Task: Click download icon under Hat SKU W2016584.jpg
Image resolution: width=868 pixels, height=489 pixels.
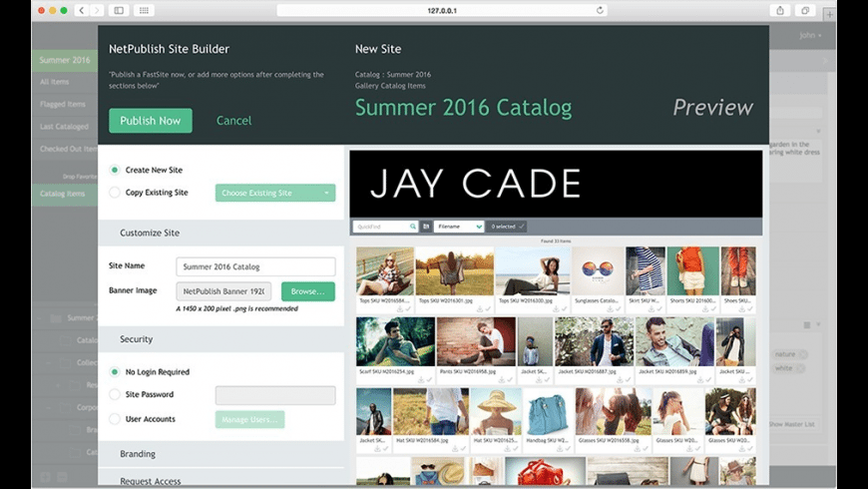Action: 455,448
